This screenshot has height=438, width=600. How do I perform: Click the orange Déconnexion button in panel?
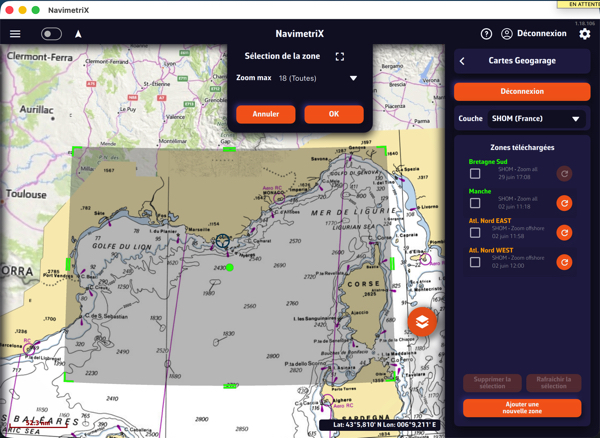coord(522,91)
